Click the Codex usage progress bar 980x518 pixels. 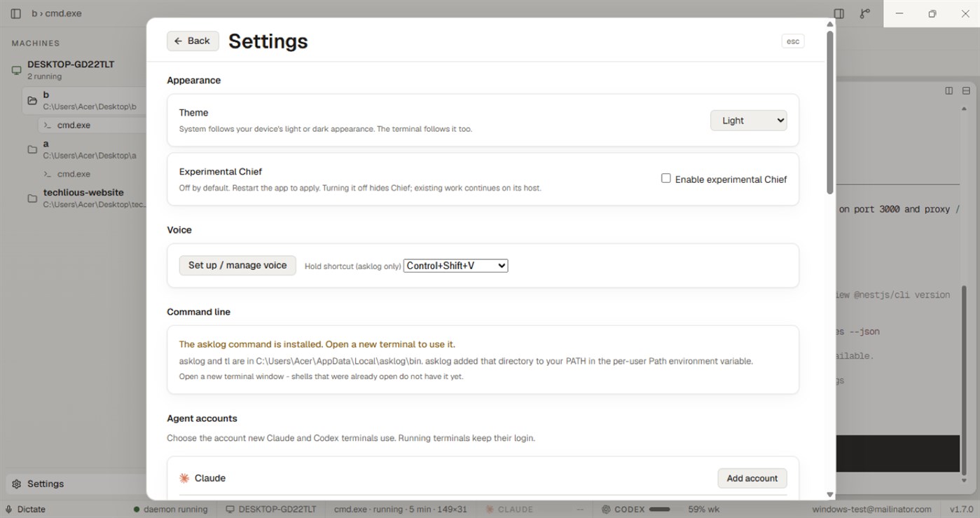(x=660, y=510)
